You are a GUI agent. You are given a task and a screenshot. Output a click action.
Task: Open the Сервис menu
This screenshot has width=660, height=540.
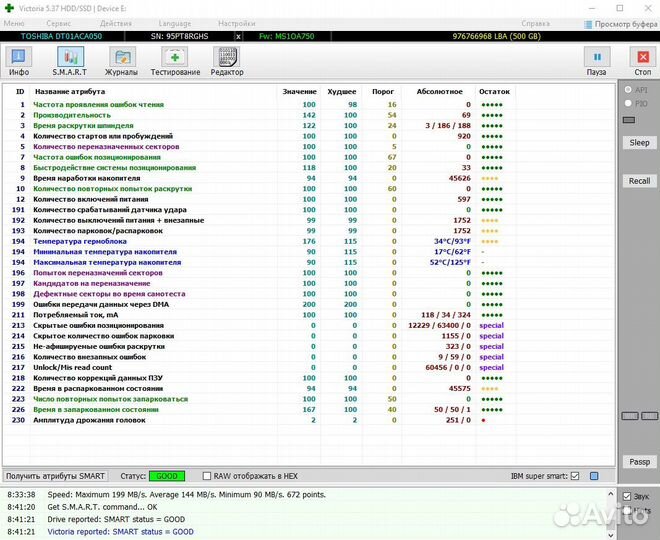point(59,22)
